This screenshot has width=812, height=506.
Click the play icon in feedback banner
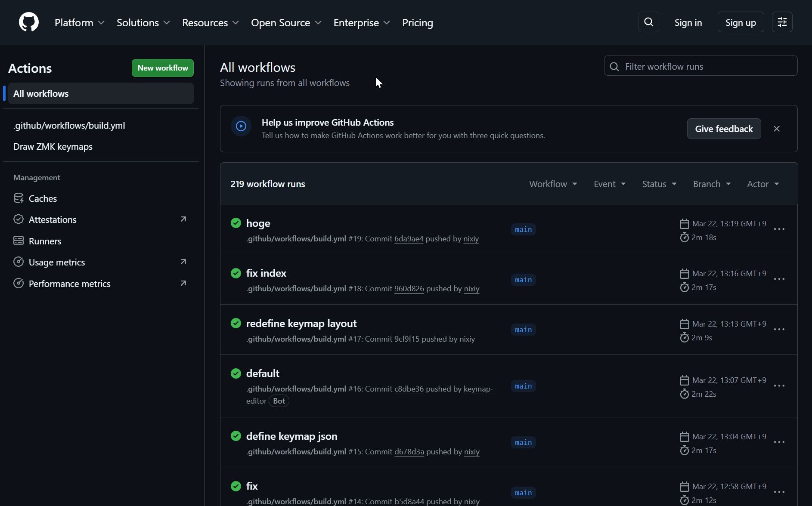241,126
